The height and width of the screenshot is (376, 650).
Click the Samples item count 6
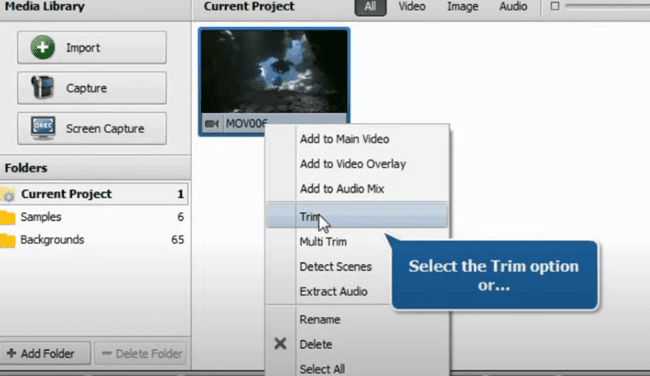coord(180,217)
